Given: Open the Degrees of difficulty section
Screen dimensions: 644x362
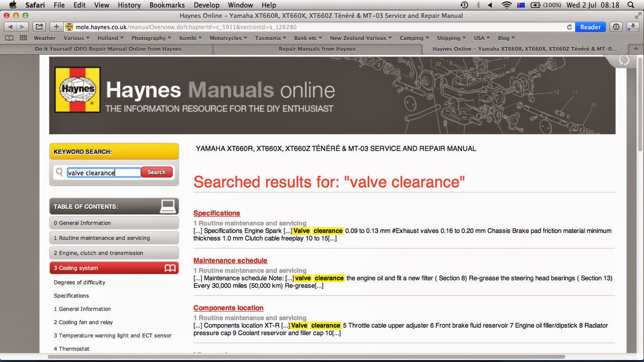Looking at the screenshot, I should click(x=80, y=282).
